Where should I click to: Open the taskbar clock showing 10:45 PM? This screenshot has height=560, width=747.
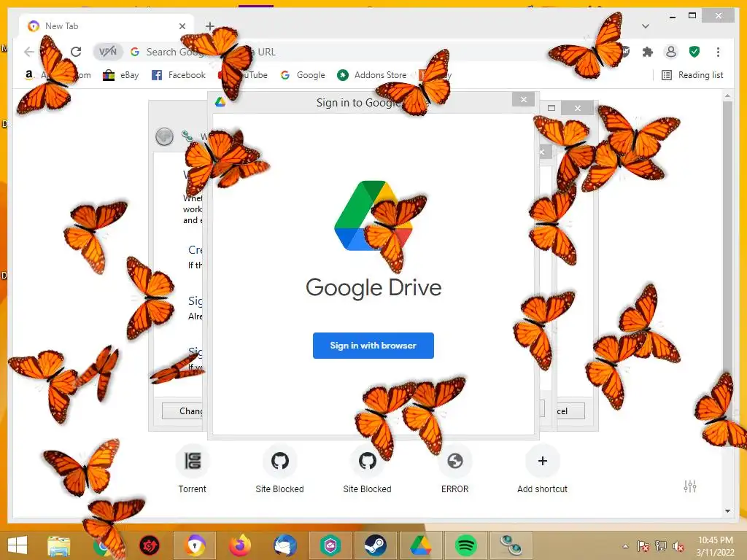pyautogui.click(x=716, y=545)
